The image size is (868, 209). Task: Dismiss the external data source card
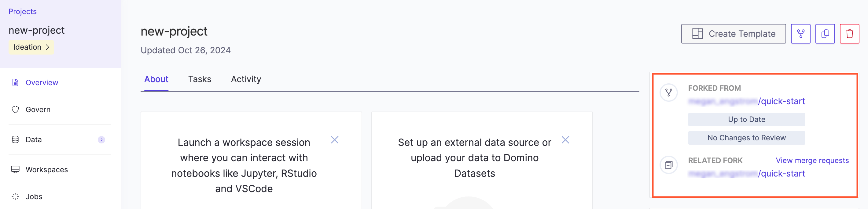(x=565, y=140)
